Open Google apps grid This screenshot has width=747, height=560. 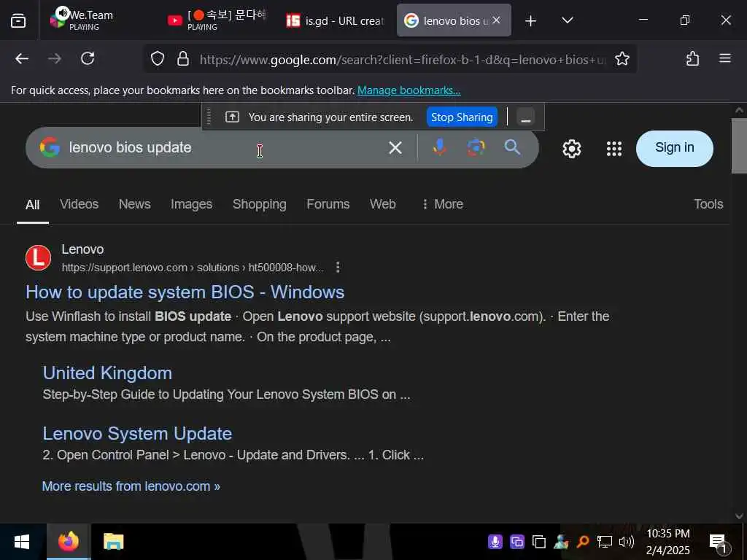pyautogui.click(x=614, y=149)
